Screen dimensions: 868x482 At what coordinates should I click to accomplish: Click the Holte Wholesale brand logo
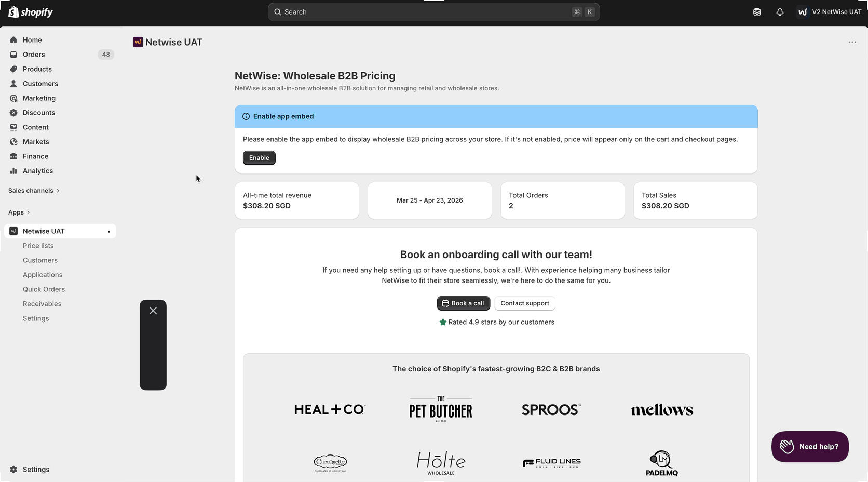pos(441,463)
